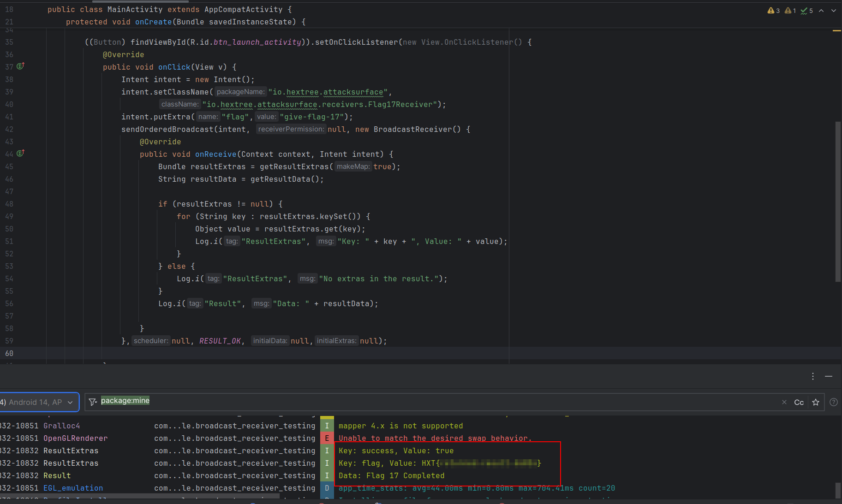The height and width of the screenshot is (504, 842).
Task: Jump to next highlighted problem arrow
Action: point(834,11)
